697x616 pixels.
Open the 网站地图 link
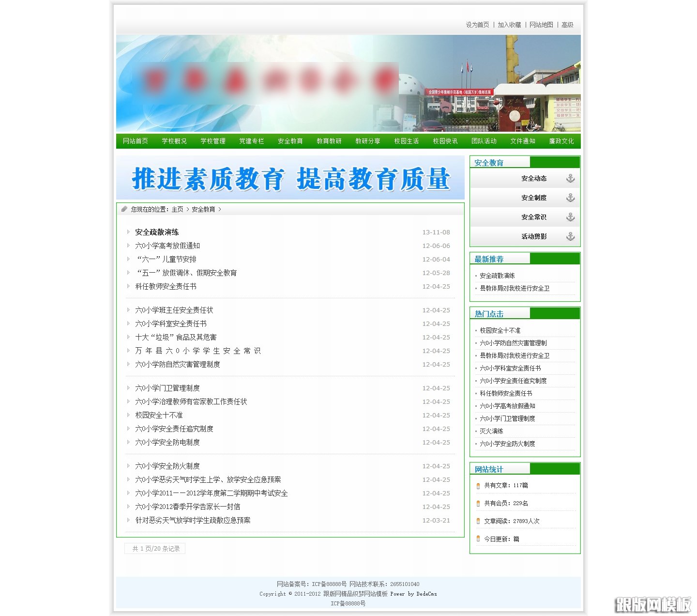click(x=541, y=25)
